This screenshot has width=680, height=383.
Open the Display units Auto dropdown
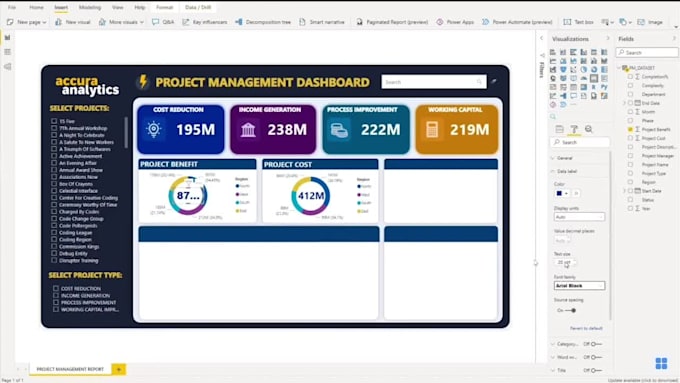point(579,217)
